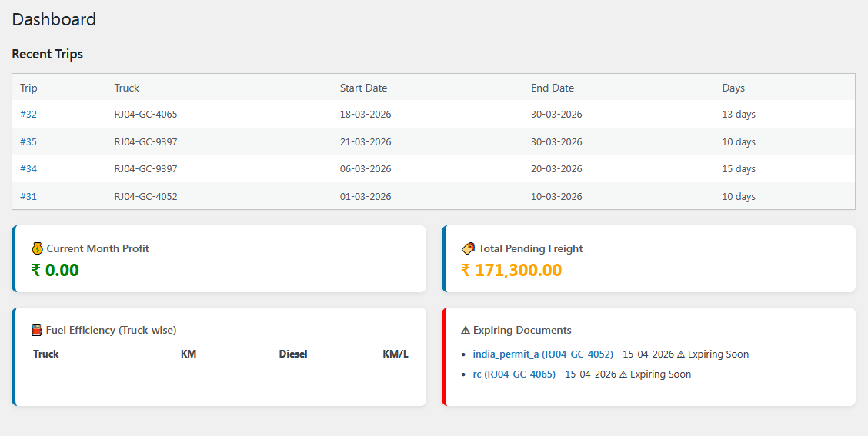Click the fuel pump icon beside Fuel Efficiency
The height and width of the screenshot is (436, 868).
tap(36, 330)
